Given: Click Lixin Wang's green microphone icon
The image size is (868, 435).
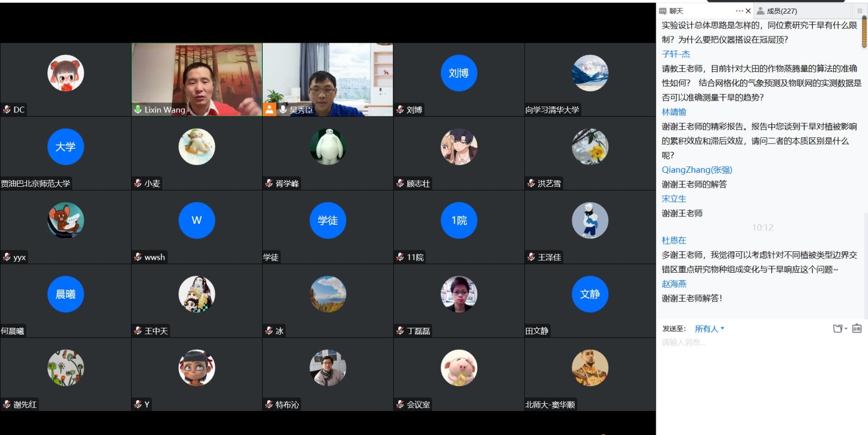Looking at the screenshot, I should tap(138, 110).
